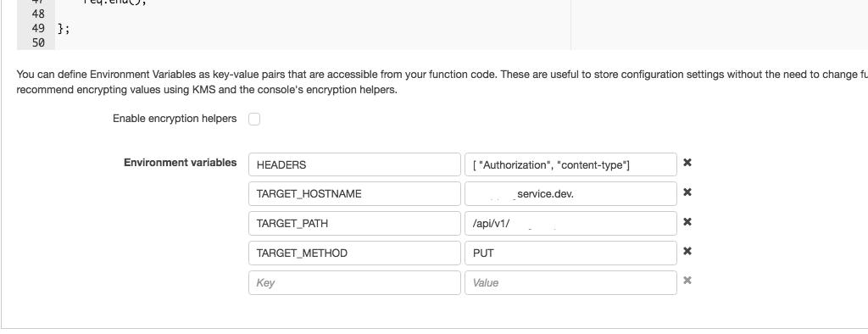
Task: Delete the TARGET_METHOD variable with the X
Action: click(687, 251)
